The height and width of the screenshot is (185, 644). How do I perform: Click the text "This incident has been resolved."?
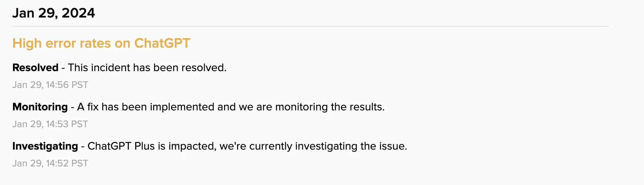click(x=147, y=68)
